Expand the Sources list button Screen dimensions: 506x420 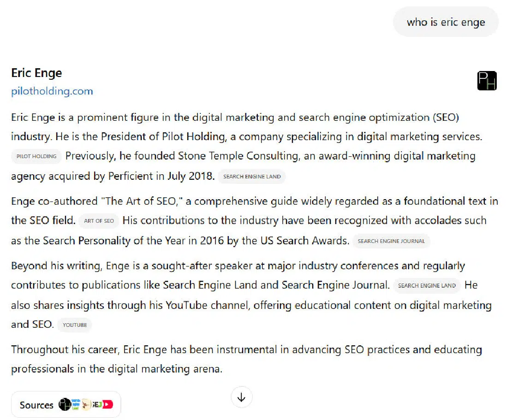point(66,404)
